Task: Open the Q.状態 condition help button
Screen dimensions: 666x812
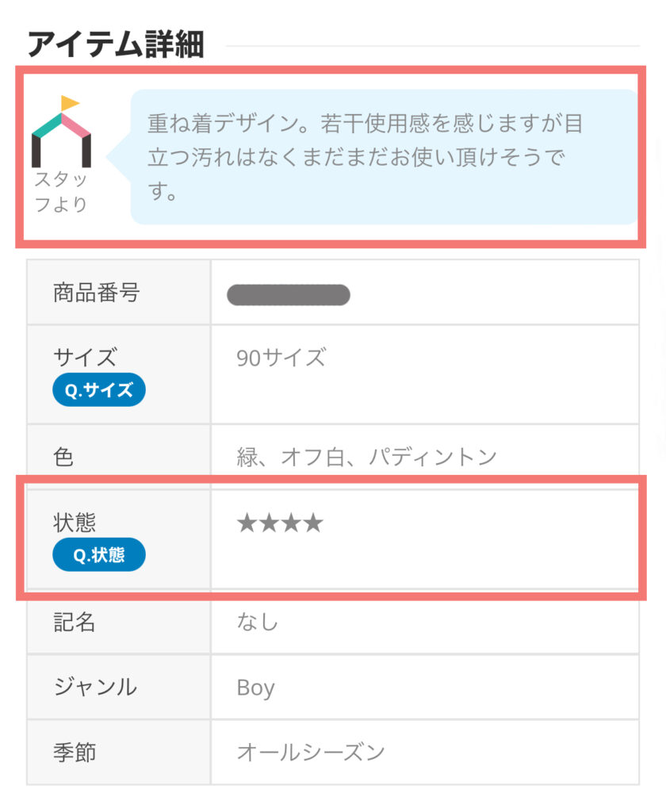Action: (x=98, y=554)
